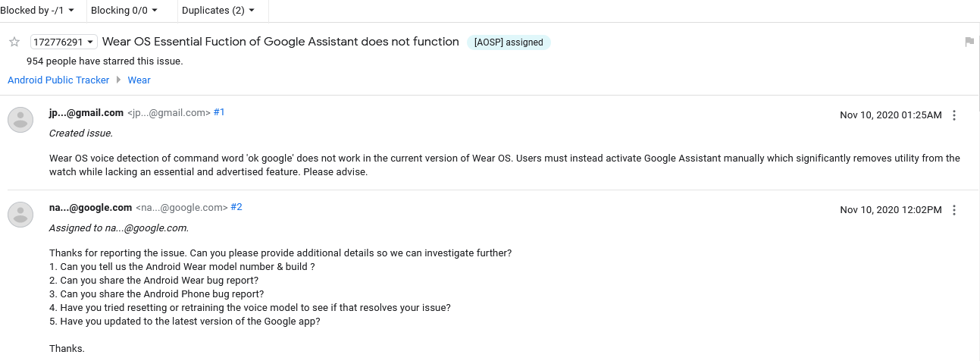Open the three-dot menu for comment #2

(954, 210)
